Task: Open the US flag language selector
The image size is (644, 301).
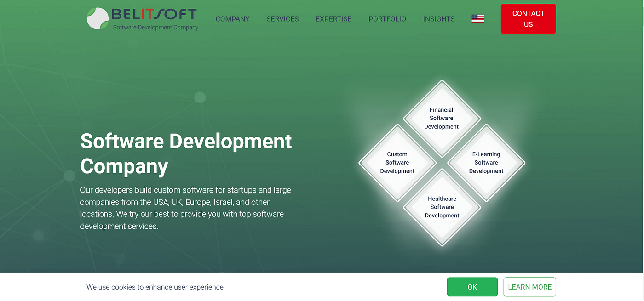Action: [x=477, y=18]
